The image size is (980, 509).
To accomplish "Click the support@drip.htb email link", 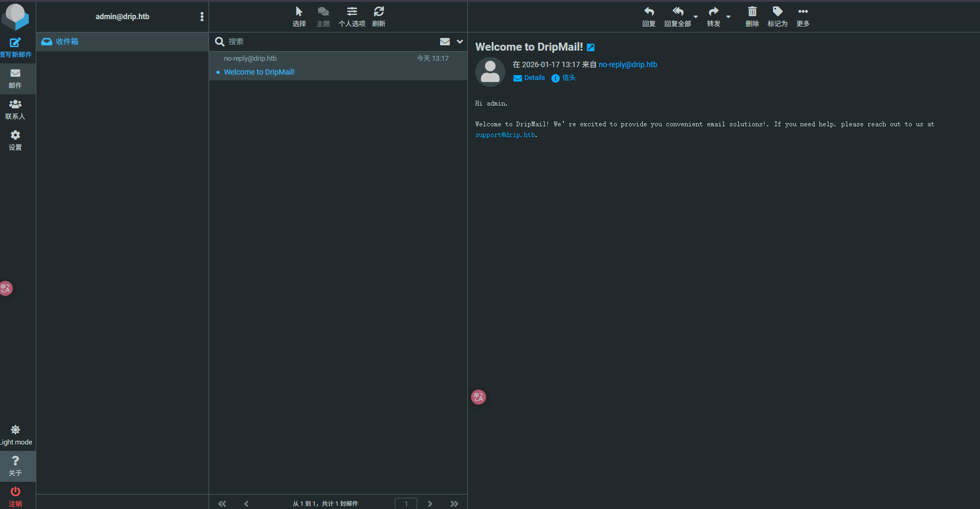I will point(505,135).
